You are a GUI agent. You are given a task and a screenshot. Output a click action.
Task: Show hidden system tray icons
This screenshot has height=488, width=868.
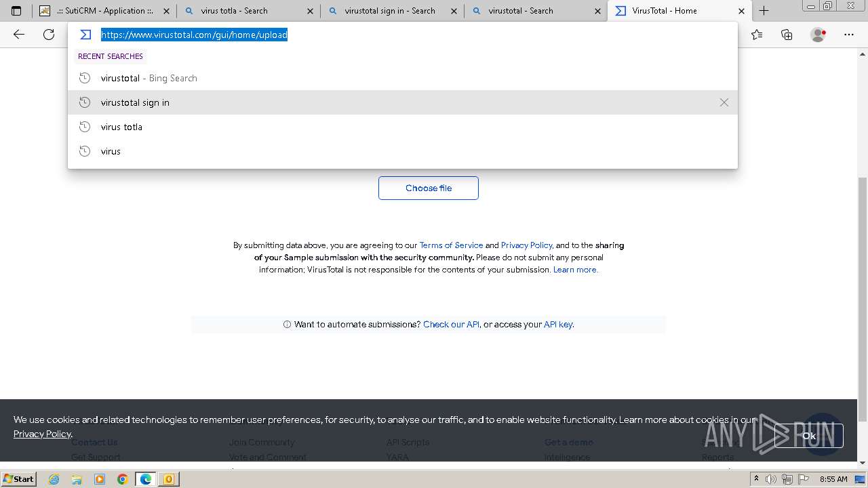(x=756, y=479)
